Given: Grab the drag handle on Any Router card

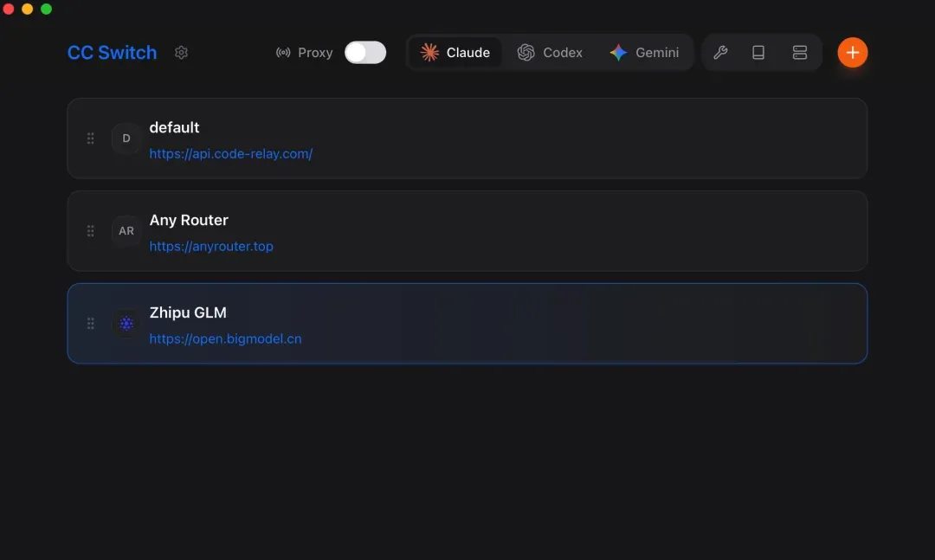Looking at the screenshot, I should pyautogui.click(x=91, y=231).
